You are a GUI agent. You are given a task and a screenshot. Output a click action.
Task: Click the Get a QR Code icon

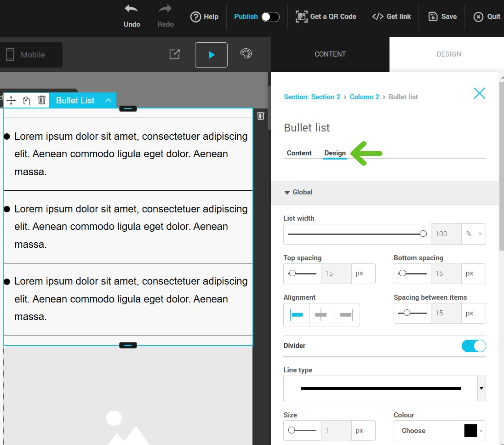pos(302,16)
